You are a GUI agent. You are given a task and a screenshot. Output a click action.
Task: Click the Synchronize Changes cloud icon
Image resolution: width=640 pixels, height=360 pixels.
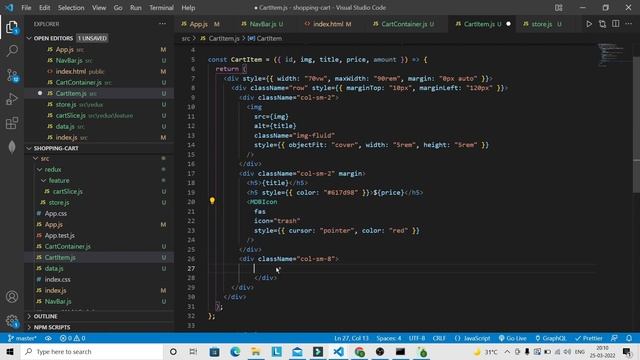(48, 338)
